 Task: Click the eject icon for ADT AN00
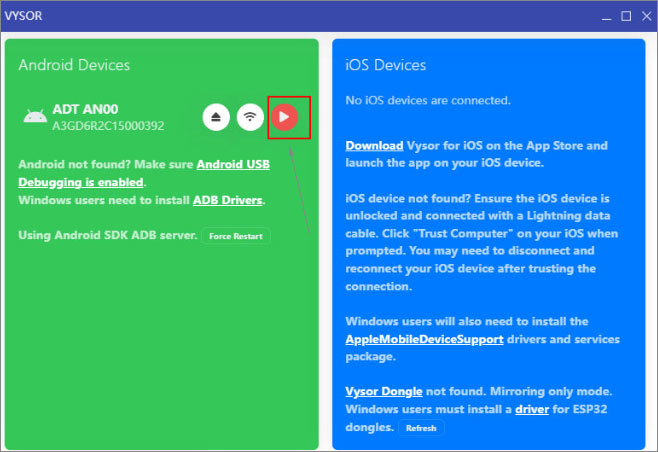point(216,117)
